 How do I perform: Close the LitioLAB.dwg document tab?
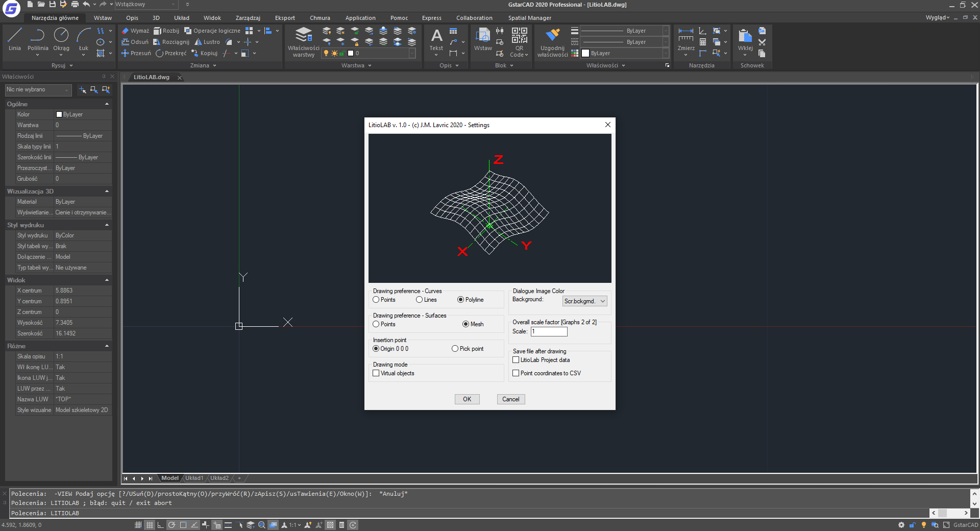tap(180, 78)
